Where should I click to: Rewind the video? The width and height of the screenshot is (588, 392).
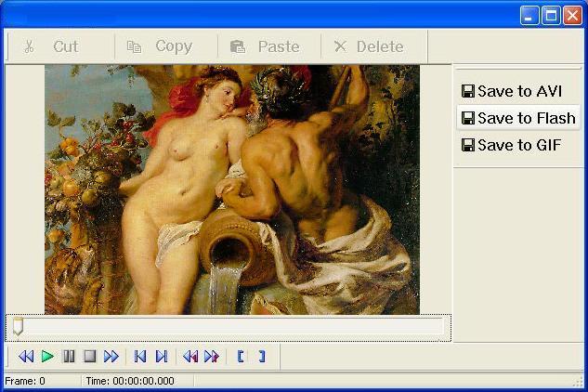pyautogui.click(x=26, y=356)
